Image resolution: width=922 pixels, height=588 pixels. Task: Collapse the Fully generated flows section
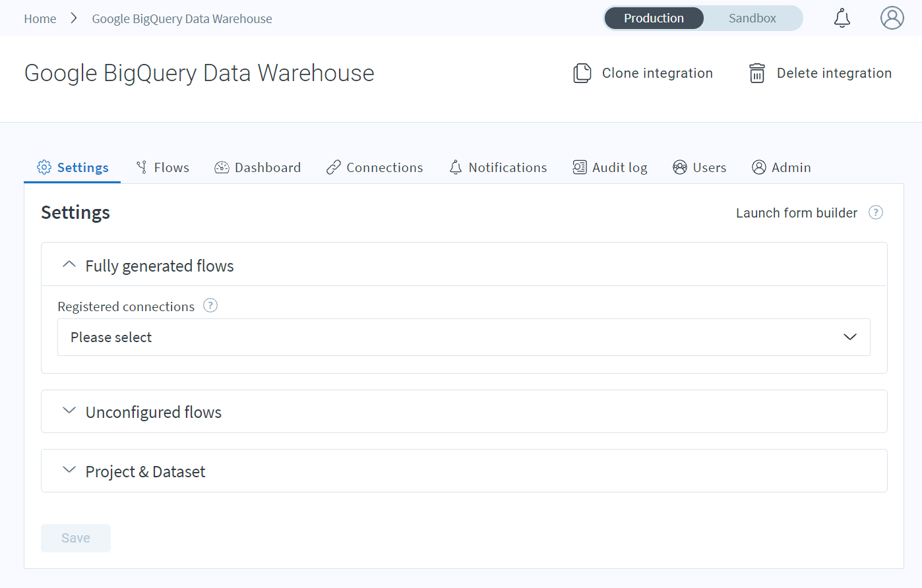[x=69, y=265]
